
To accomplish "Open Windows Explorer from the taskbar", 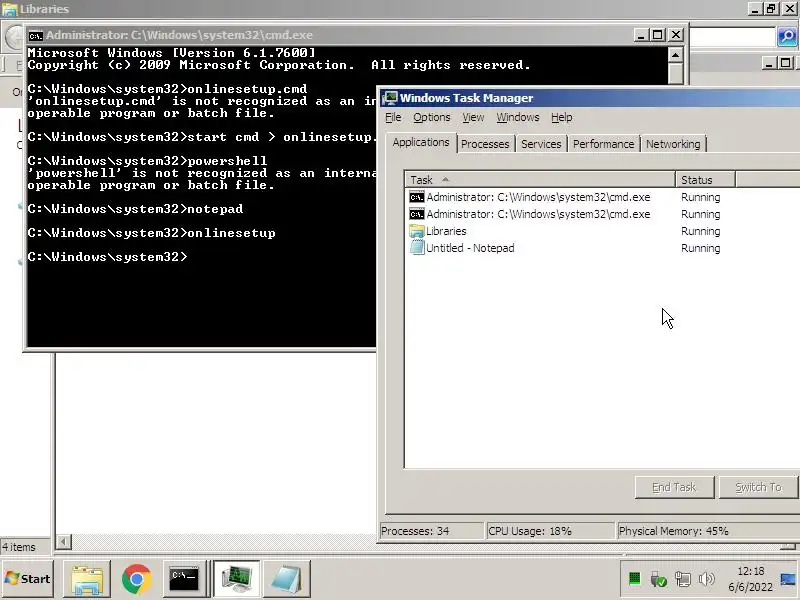I will click(x=87, y=579).
